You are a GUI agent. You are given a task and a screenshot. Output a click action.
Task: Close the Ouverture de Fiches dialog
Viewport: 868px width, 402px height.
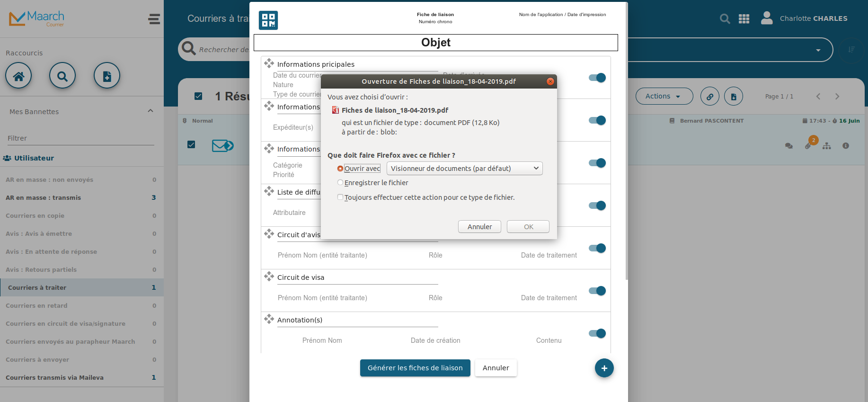coord(550,81)
